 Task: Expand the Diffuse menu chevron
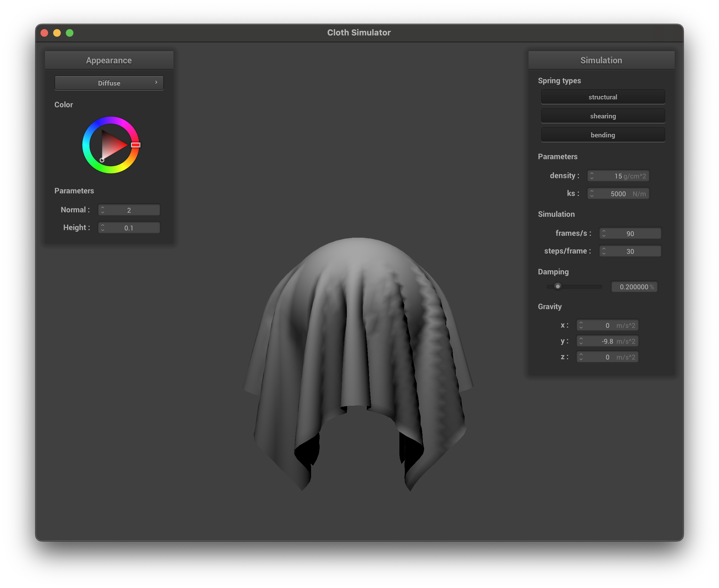tap(156, 82)
